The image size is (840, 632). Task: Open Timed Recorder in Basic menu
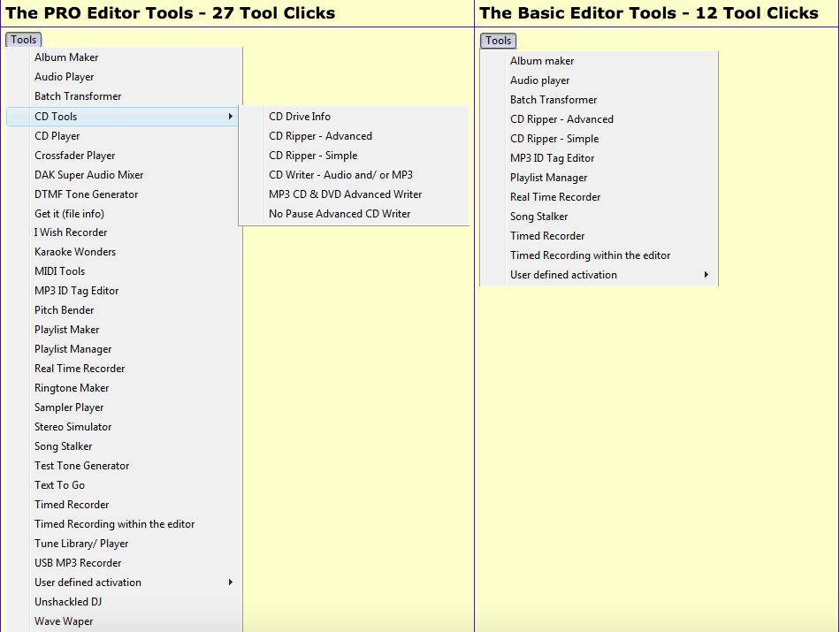(x=547, y=236)
